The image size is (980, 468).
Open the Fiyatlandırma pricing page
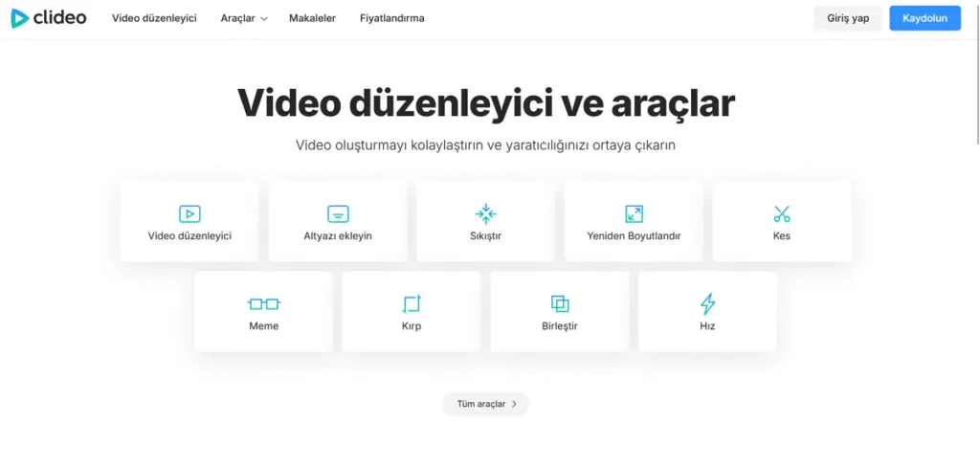[391, 18]
